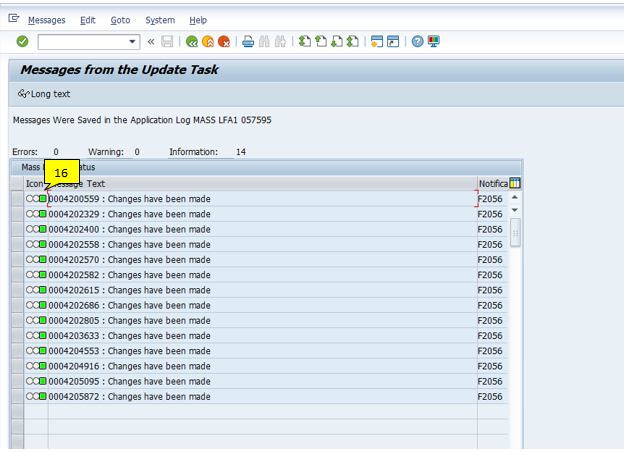The image size is (627, 452).
Task: Click the table scrollbar down arrow
Action: tap(515, 211)
